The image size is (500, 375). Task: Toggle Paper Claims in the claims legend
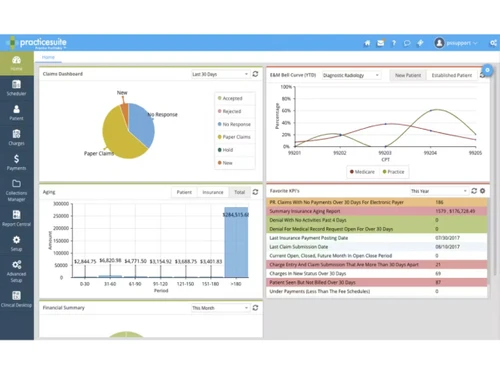234,137
